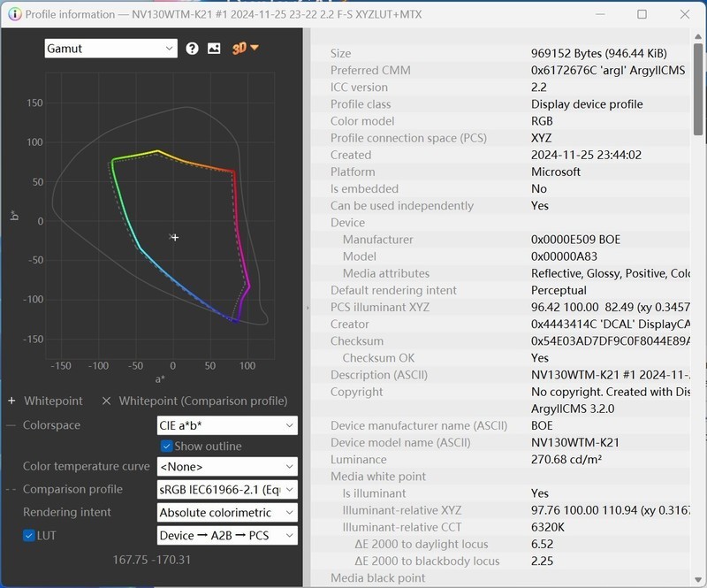Select the Device manufacturer name row
This screenshot has width=707, height=588.
click(x=419, y=425)
